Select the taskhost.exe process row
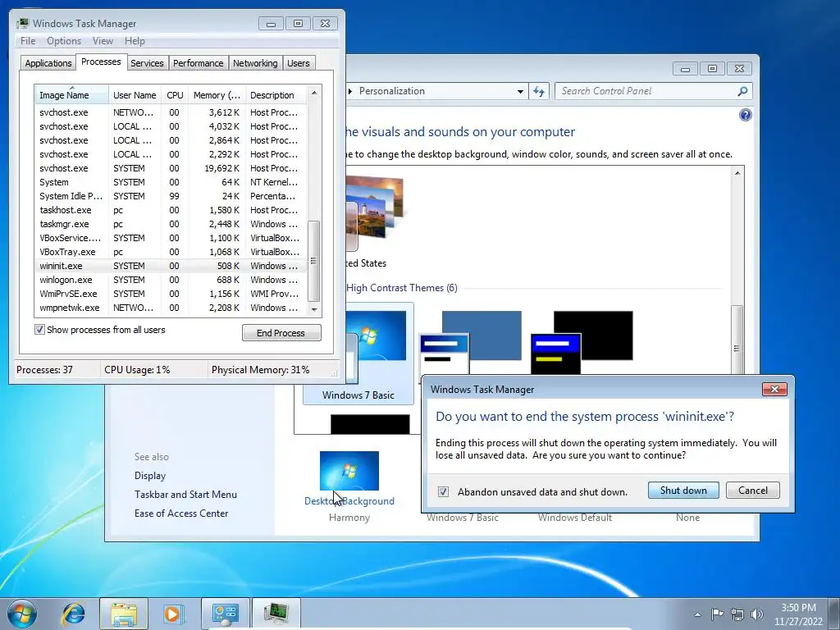840x630 pixels. 171,210
